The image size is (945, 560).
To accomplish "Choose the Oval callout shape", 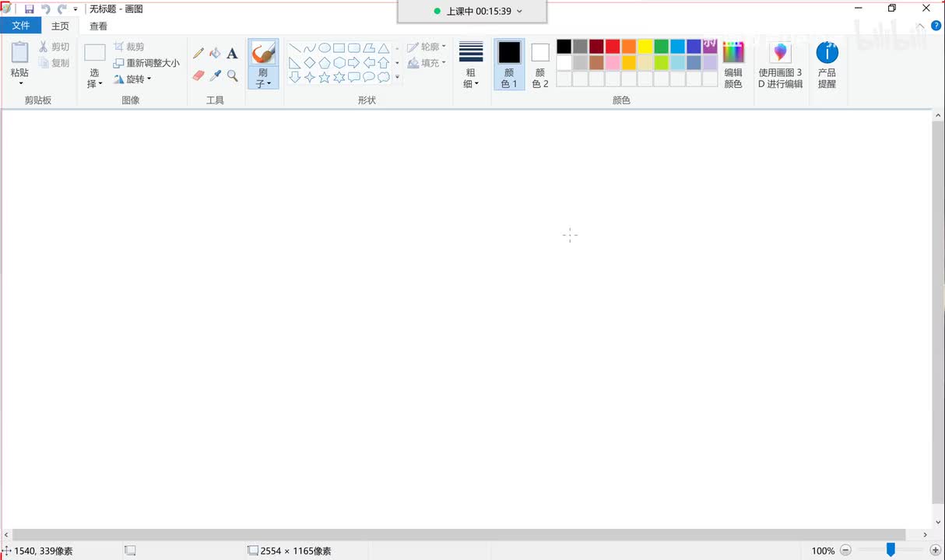I will (369, 78).
